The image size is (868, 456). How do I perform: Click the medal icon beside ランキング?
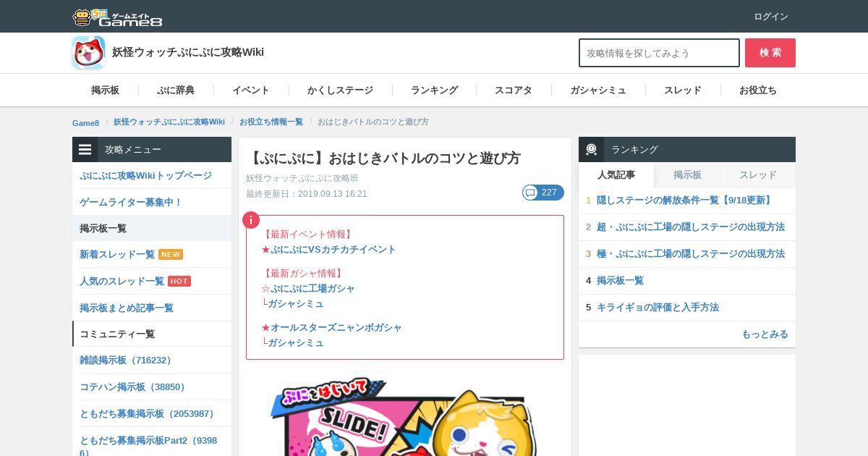pos(591,150)
